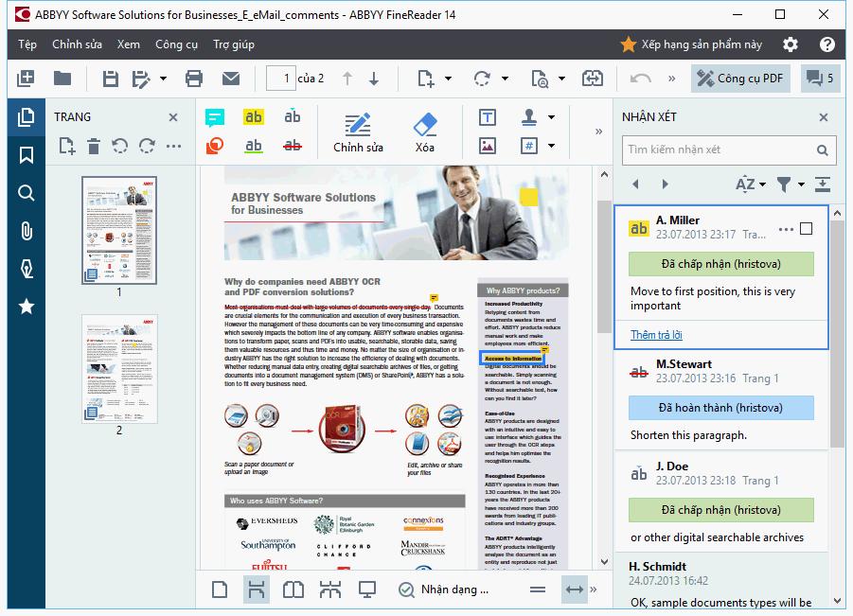Click the comments list scrollbar thumb
This screenshot has height=616, width=853.
837,334
